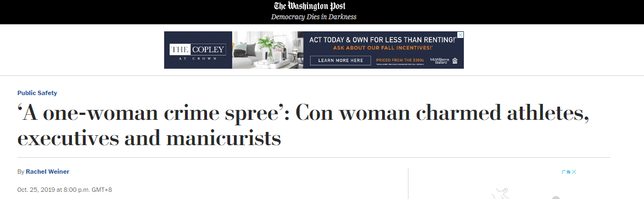
Task: Click 'Act Today & Own for Less Than Renting' text
Action: [382, 40]
